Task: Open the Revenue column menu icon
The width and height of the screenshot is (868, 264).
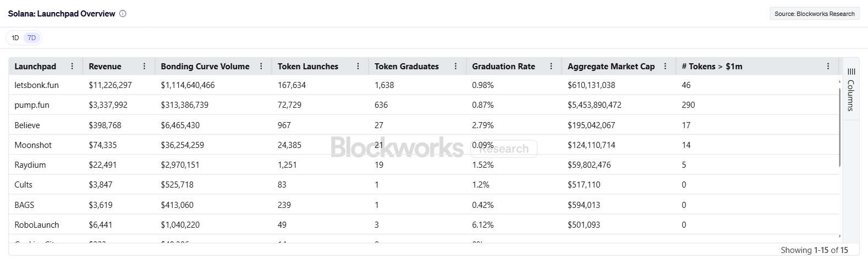Action: point(144,66)
